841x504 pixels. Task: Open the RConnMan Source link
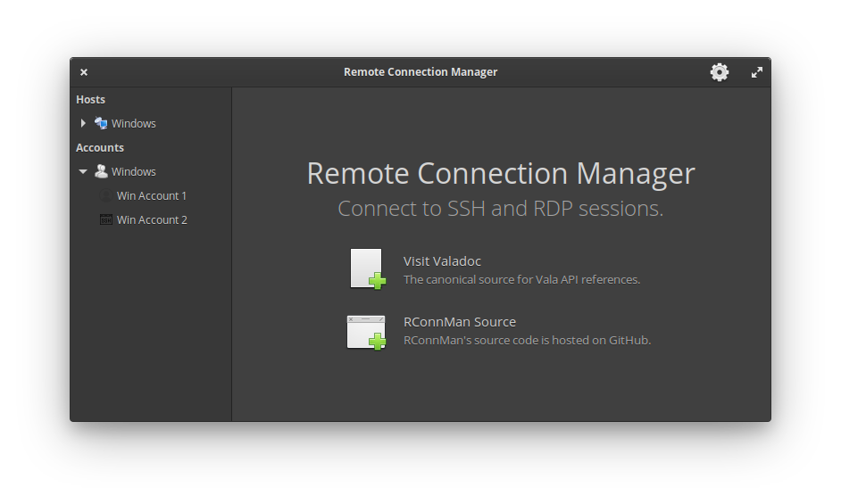[x=460, y=322]
